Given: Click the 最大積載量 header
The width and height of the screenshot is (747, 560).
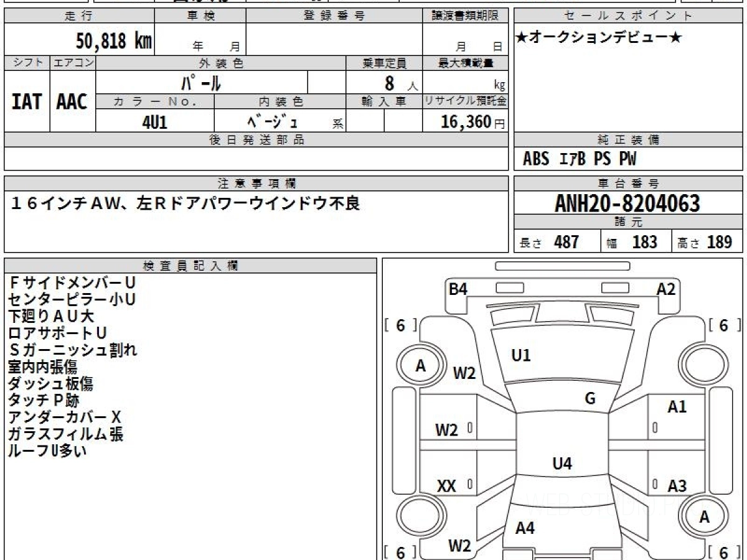Looking at the screenshot, I should [x=466, y=63].
